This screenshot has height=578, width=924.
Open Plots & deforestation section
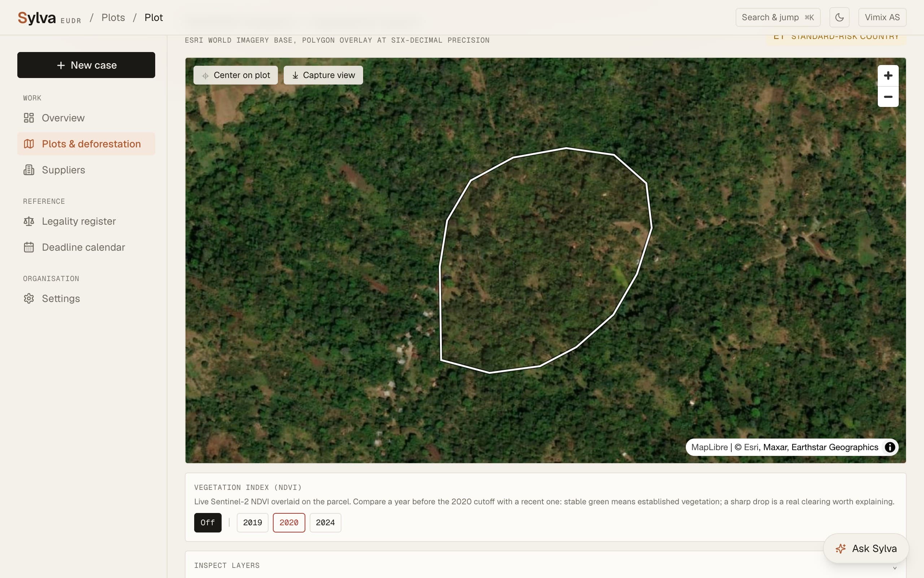(x=86, y=144)
